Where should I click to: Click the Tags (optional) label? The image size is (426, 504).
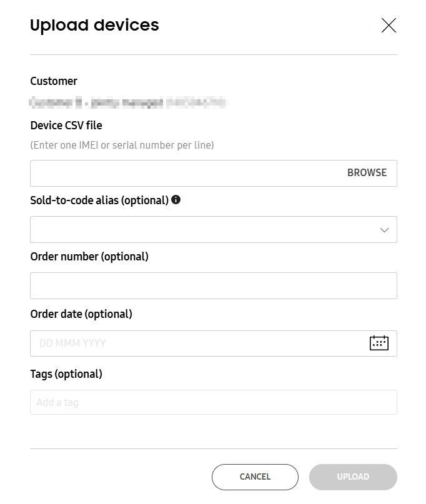coord(66,374)
